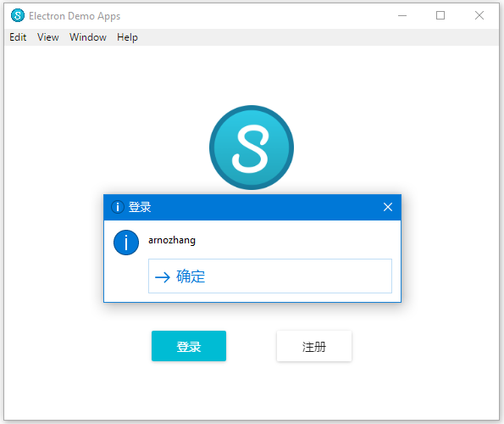Confirm the dialog with 确定 button

click(270, 276)
